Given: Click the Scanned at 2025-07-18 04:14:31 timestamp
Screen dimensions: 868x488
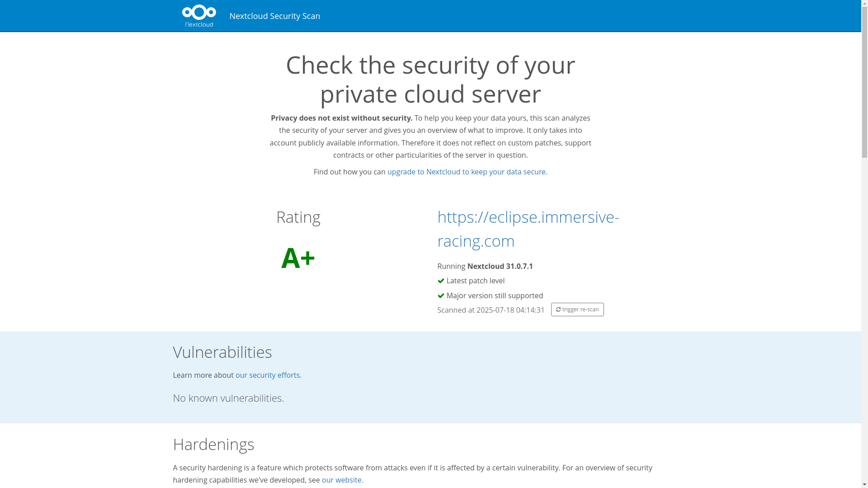Looking at the screenshot, I should click(x=491, y=310).
